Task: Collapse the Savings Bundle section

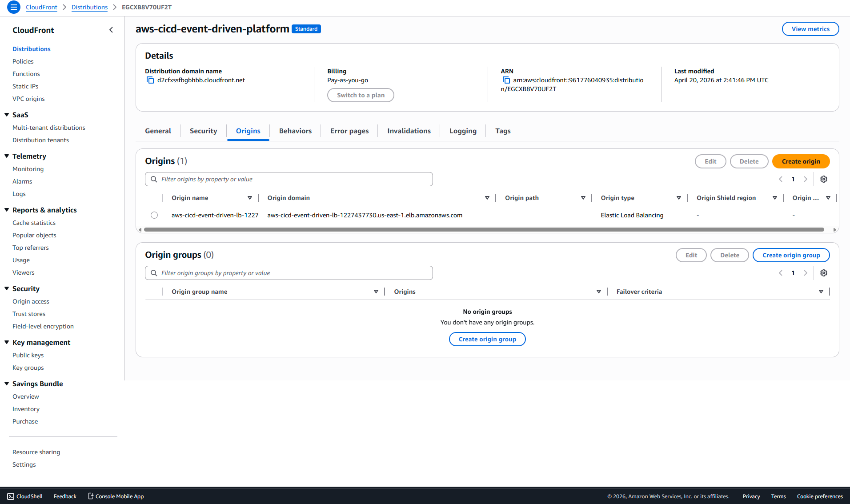Action: pos(7,384)
